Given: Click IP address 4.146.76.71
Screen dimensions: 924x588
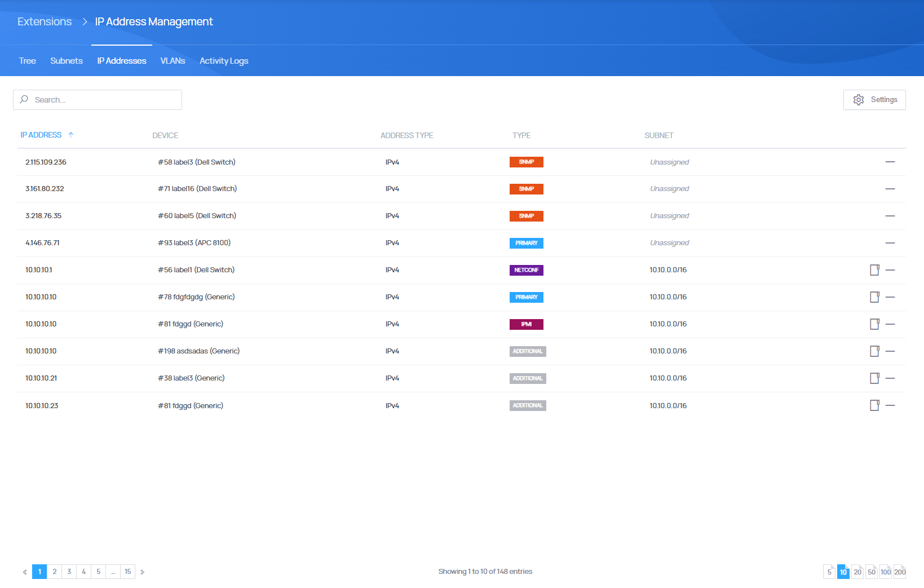Looking at the screenshot, I should pyautogui.click(x=42, y=243).
